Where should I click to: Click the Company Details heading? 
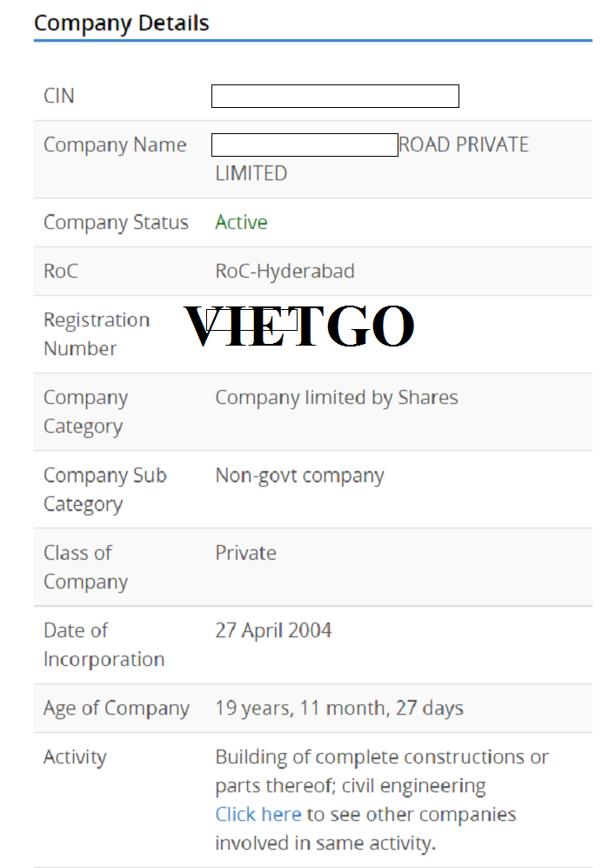[122, 23]
